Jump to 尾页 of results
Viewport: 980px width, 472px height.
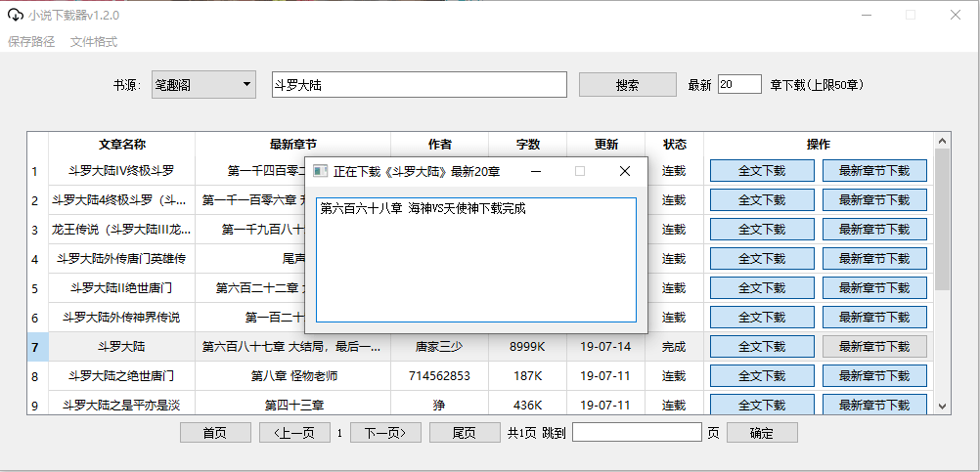coord(464,433)
